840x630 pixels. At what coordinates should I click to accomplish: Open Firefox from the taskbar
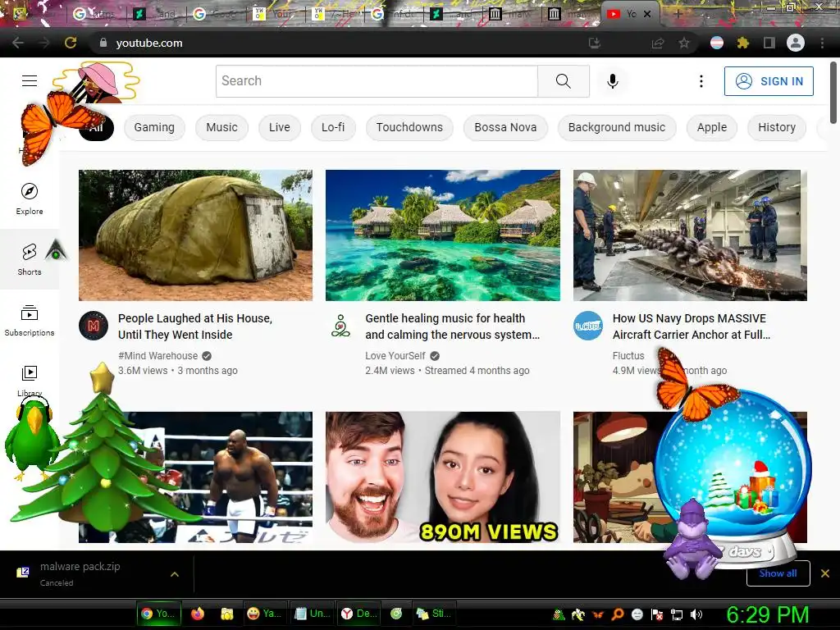click(x=198, y=614)
